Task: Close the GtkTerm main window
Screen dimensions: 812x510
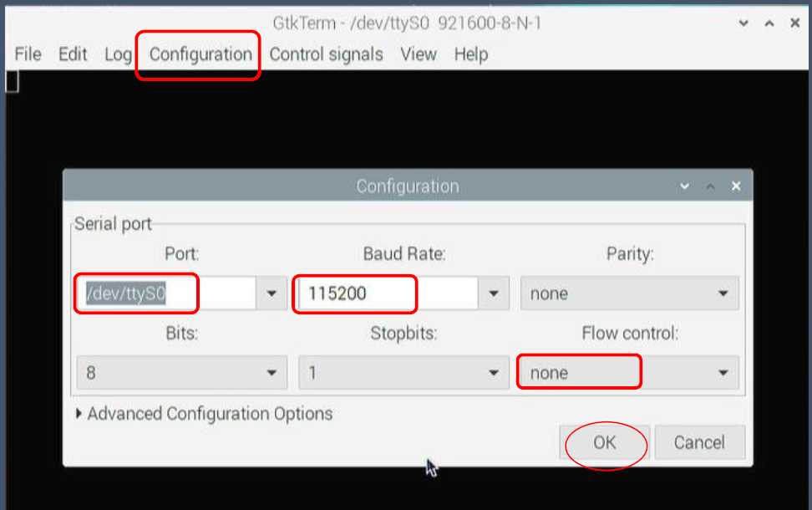Action: coord(795,23)
